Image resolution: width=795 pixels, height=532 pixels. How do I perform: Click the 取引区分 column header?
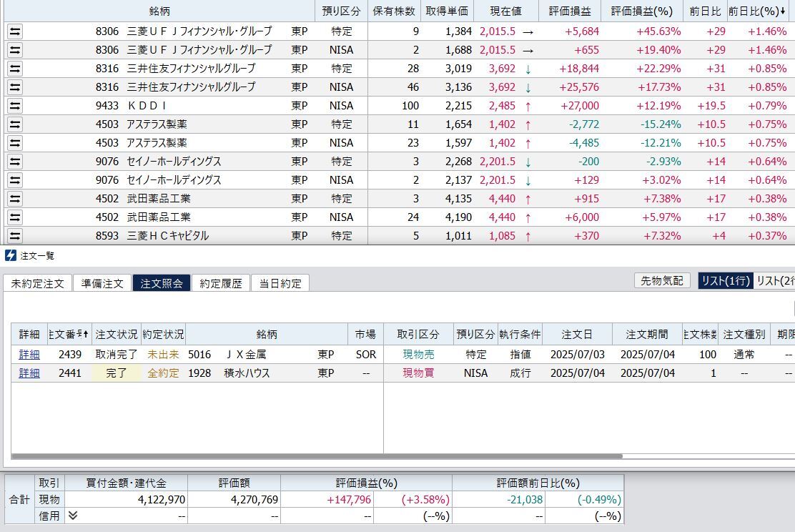418,334
